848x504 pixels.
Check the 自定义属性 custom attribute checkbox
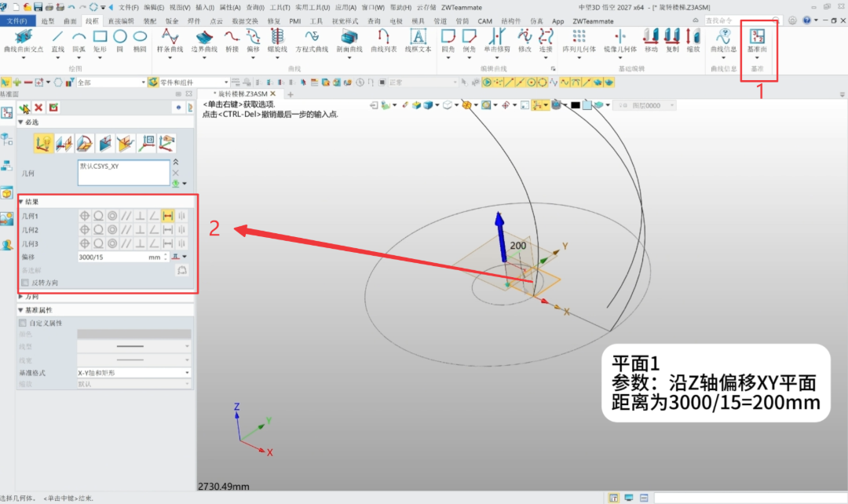click(x=23, y=323)
